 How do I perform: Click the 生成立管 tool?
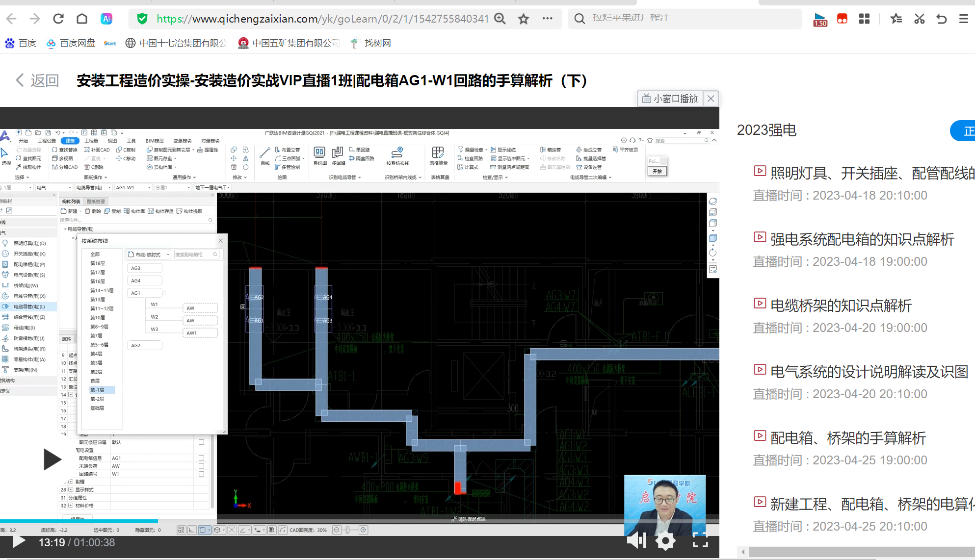(x=589, y=150)
